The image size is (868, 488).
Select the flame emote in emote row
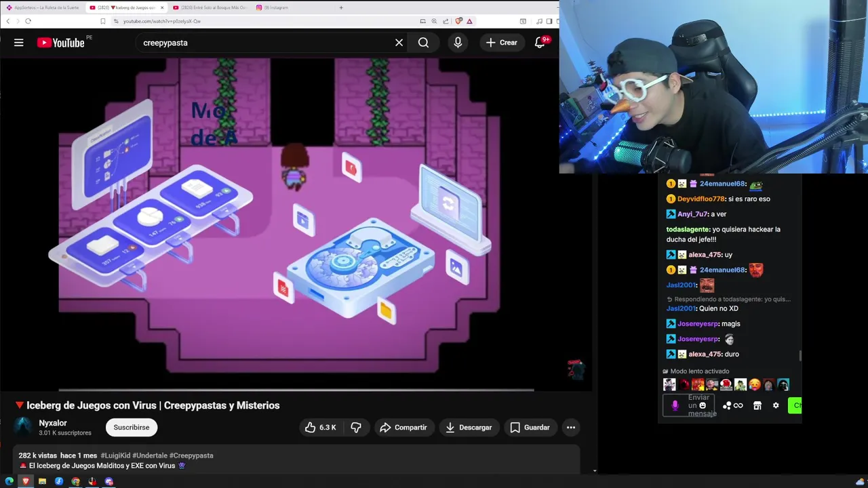pyautogui.click(x=698, y=385)
